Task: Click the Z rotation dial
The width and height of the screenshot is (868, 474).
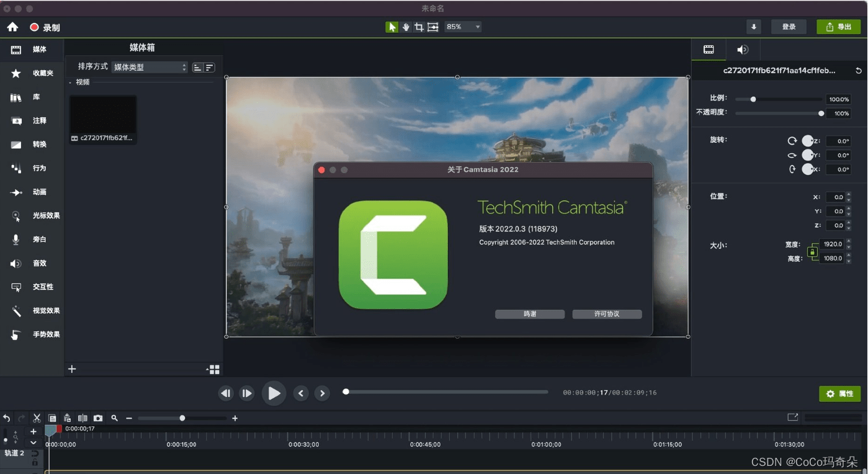Action: tap(808, 141)
